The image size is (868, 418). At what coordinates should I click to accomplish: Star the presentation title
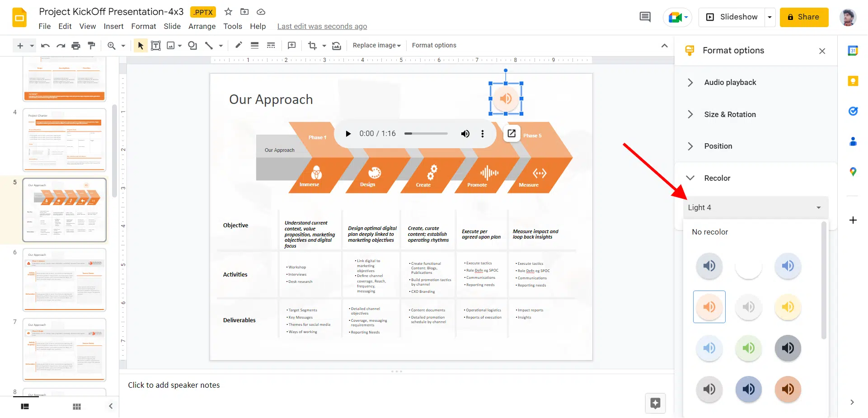point(229,12)
